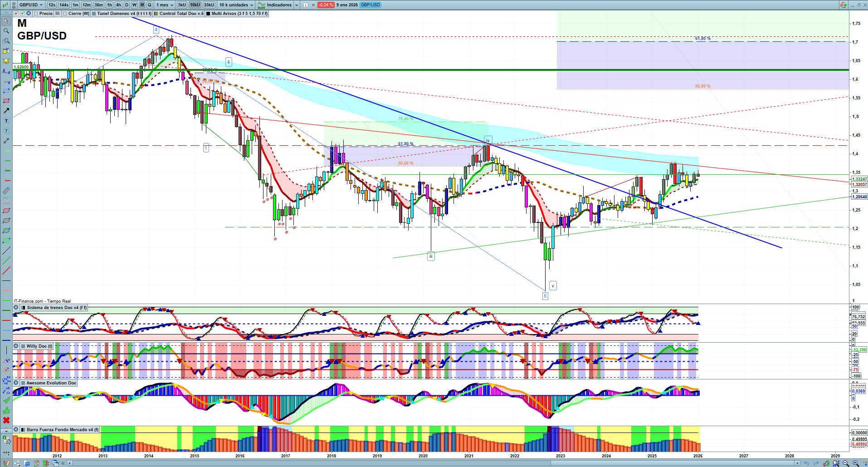Close the Sistema de trenes Doc panel
Image resolution: width=868 pixels, height=467 pixels.
16,308
